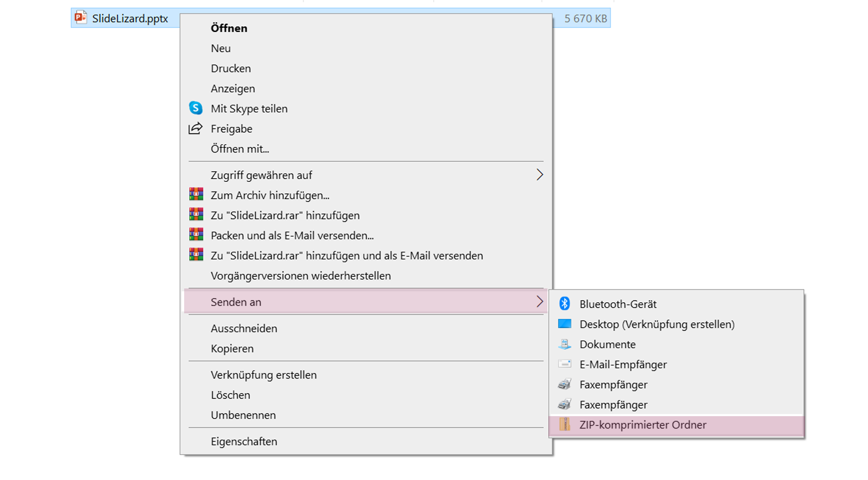Viewport: 868px width, 480px height.
Task: Expand the Zugriff gewähren auf submenu arrow
Action: pyautogui.click(x=540, y=175)
